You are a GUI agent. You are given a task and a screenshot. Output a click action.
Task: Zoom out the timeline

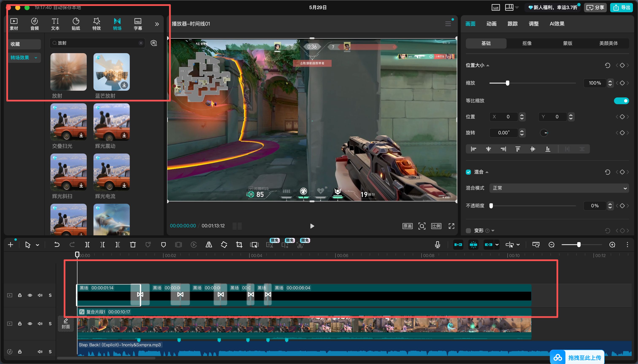tap(551, 245)
